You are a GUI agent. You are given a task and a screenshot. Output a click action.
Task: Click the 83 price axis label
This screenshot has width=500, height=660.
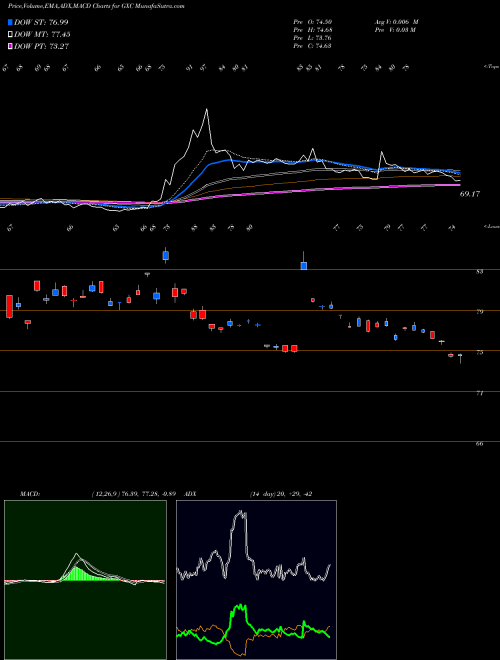pyautogui.click(x=479, y=272)
